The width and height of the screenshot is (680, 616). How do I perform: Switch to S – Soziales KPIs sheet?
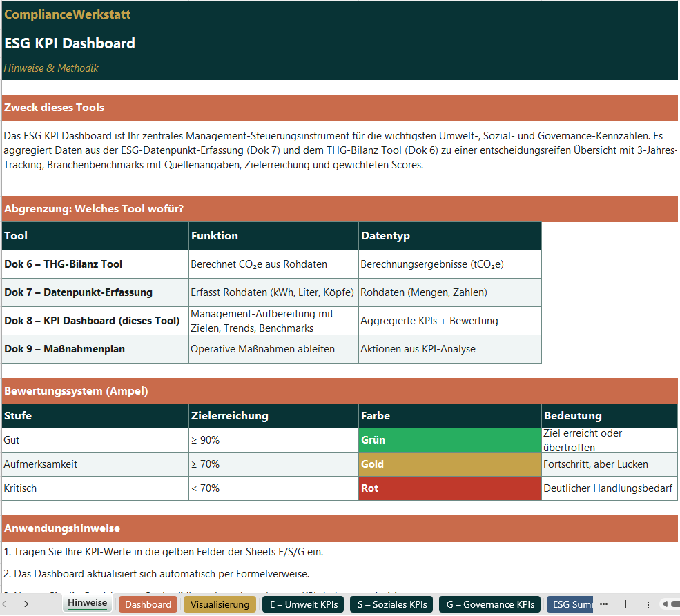click(391, 604)
